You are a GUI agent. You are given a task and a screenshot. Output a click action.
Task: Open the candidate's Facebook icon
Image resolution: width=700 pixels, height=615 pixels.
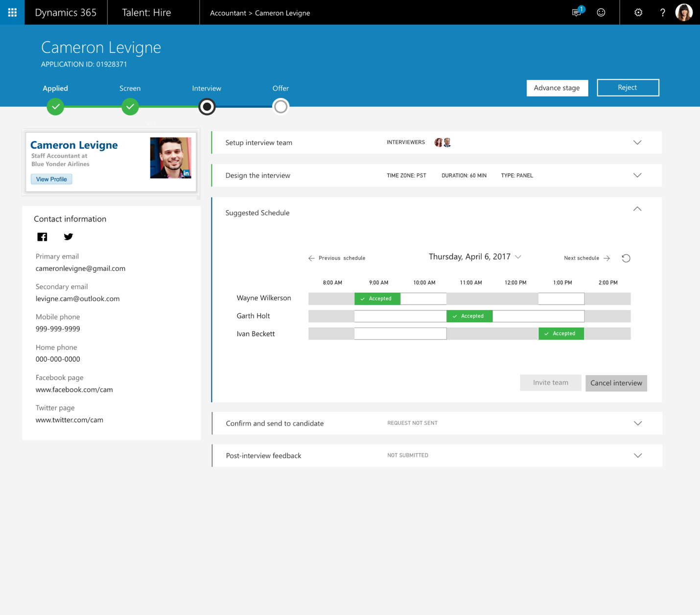tap(43, 237)
